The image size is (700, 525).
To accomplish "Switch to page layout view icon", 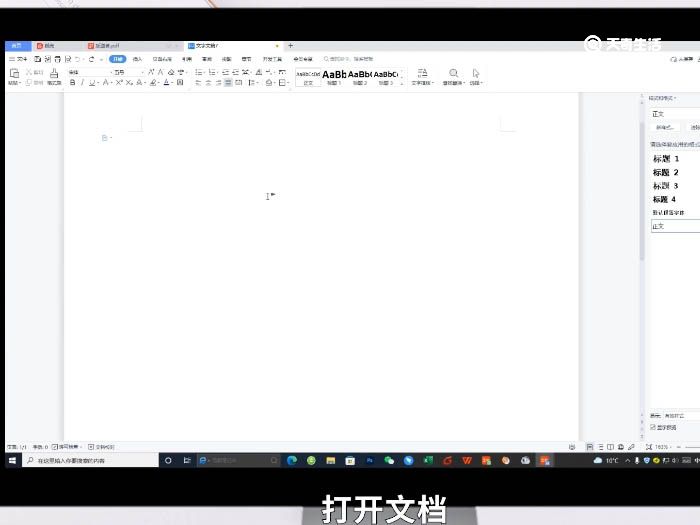I will point(590,447).
